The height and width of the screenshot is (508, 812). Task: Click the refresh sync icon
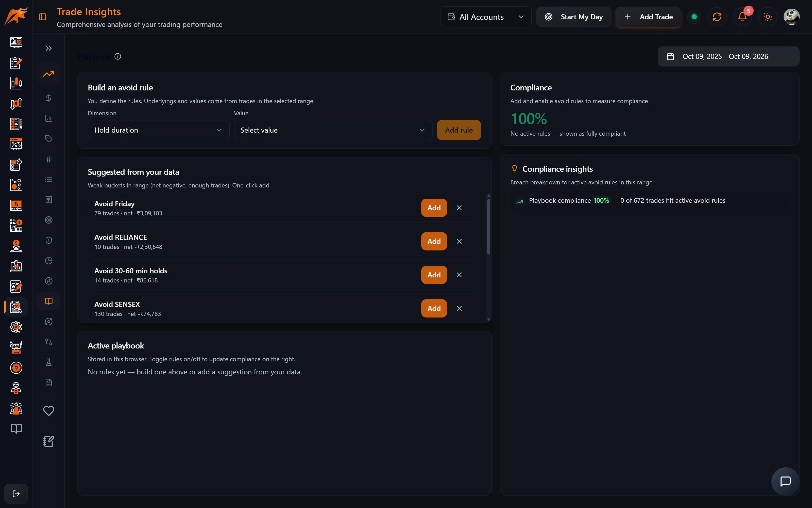click(x=717, y=17)
